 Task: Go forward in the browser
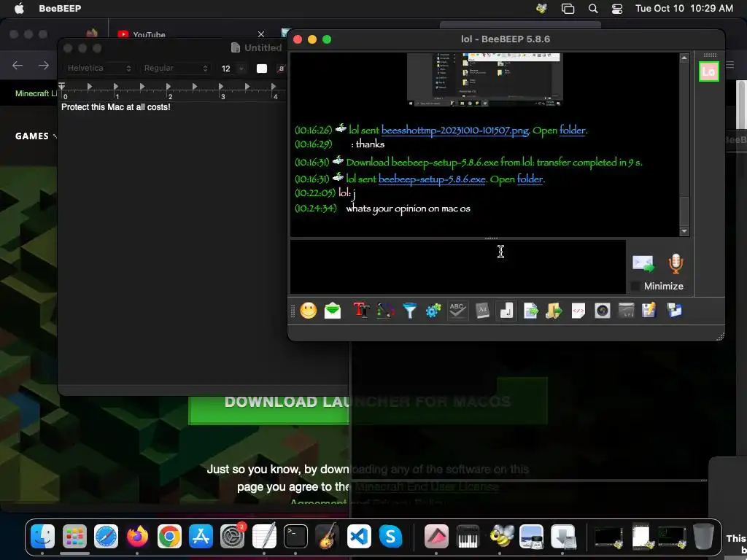44,65
